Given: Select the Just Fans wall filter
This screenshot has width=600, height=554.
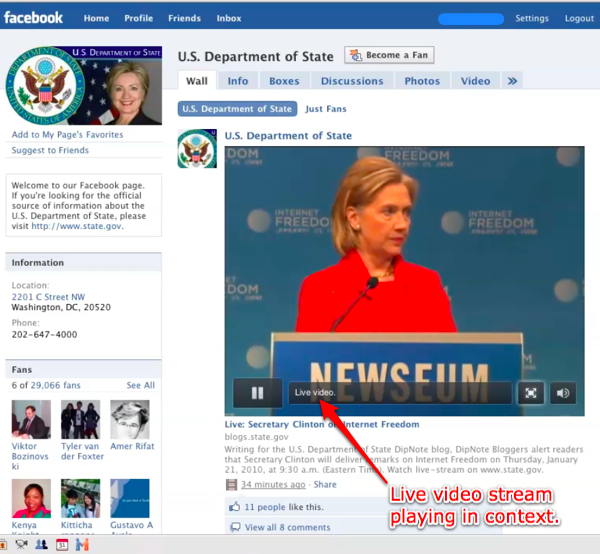Looking at the screenshot, I should 326,109.
